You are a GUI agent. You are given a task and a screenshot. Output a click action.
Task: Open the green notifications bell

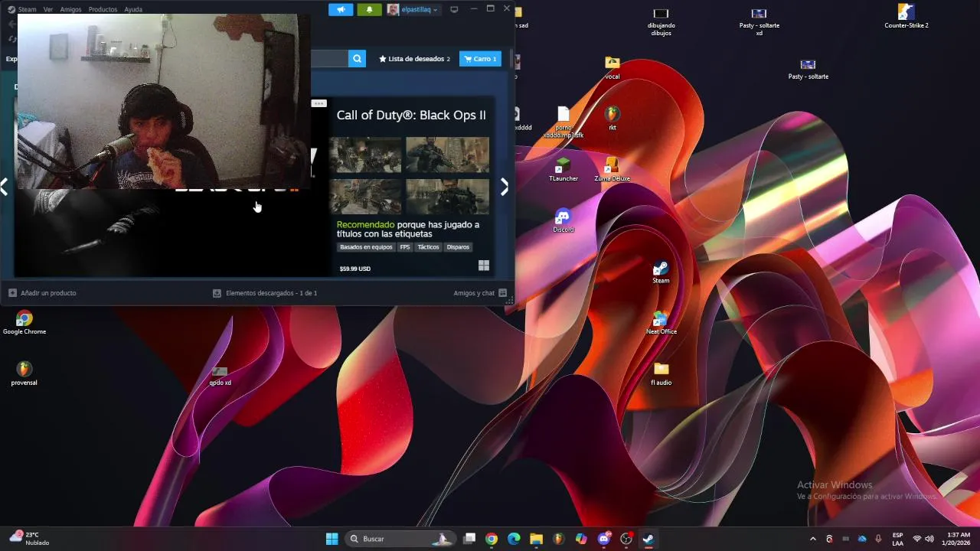369,9
